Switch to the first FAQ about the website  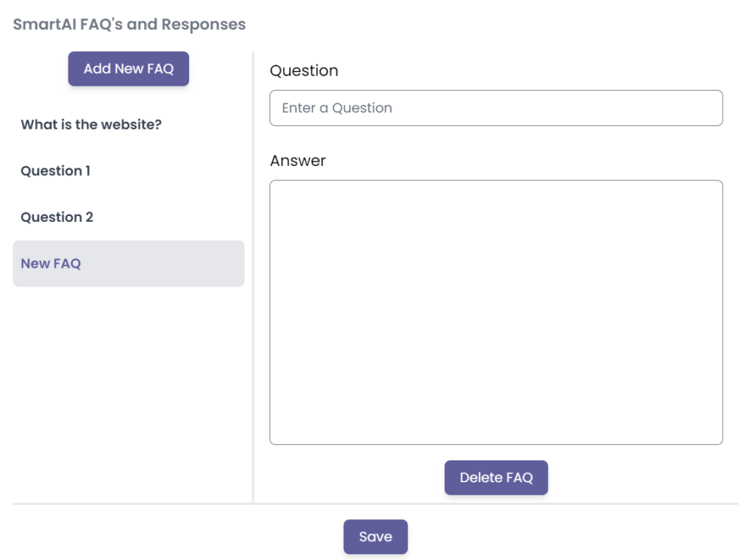click(91, 124)
